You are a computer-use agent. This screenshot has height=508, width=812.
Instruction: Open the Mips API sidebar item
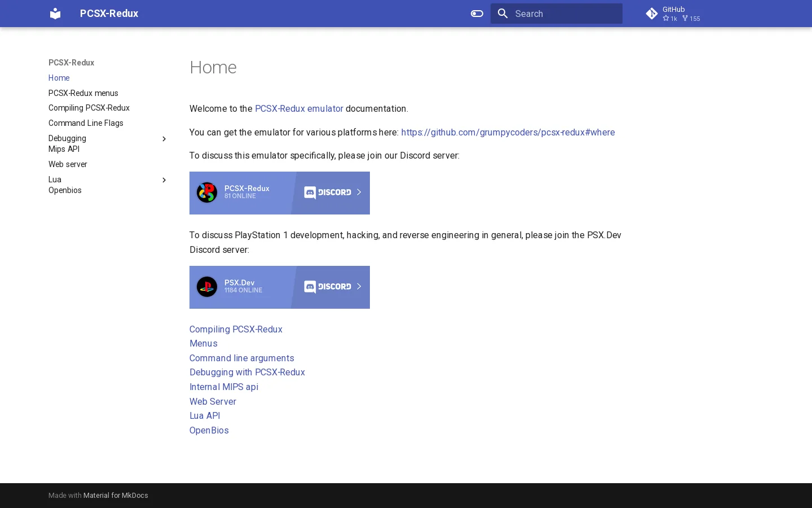point(64,149)
